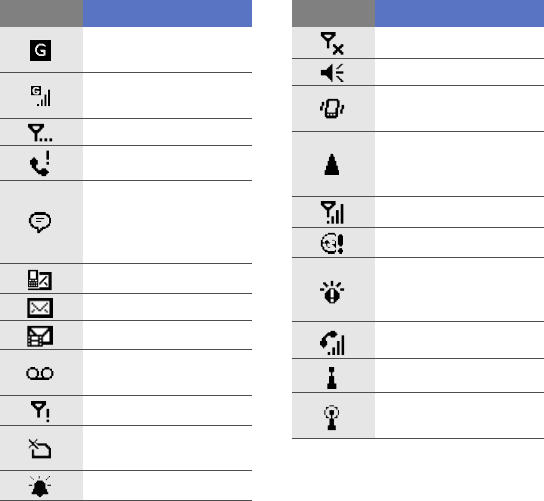
Task: Select the G with signal bars icon
Action: [x=41, y=96]
